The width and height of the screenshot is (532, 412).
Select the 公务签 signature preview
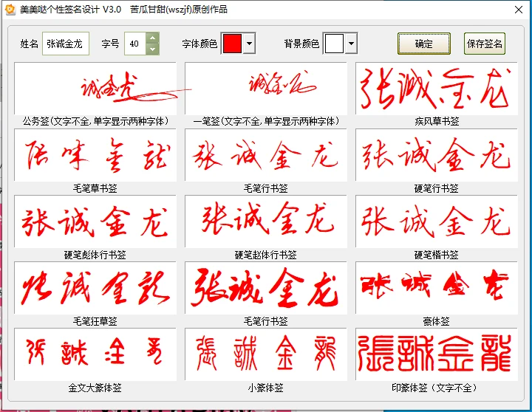click(x=95, y=89)
